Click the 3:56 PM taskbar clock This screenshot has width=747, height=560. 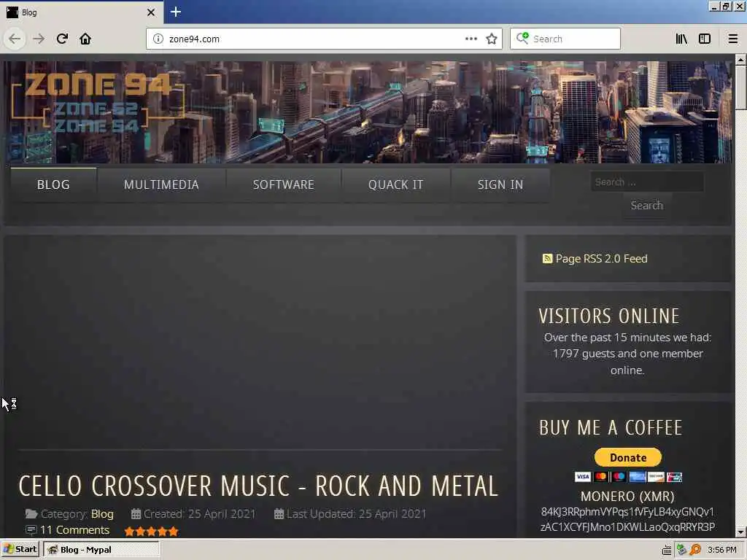click(x=722, y=550)
